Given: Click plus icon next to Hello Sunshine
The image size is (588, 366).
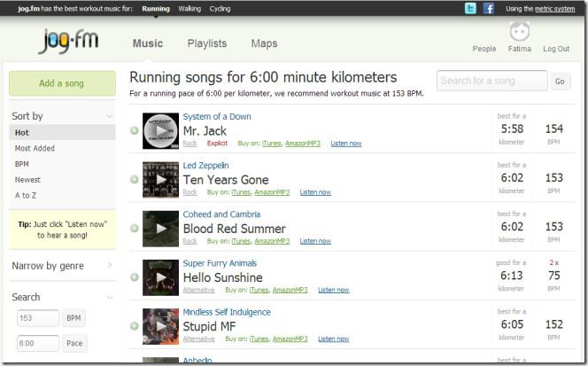Looking at the screenshot, I should [135, 277].
